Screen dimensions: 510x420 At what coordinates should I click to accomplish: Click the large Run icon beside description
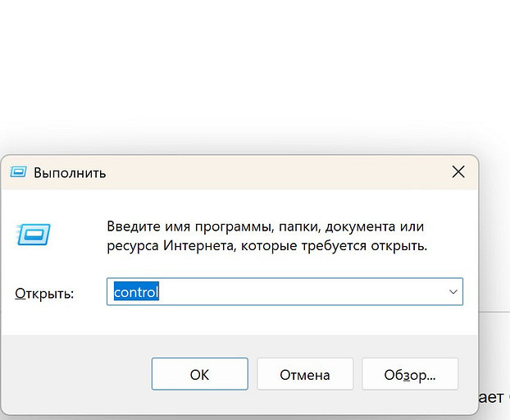point(33,235)
